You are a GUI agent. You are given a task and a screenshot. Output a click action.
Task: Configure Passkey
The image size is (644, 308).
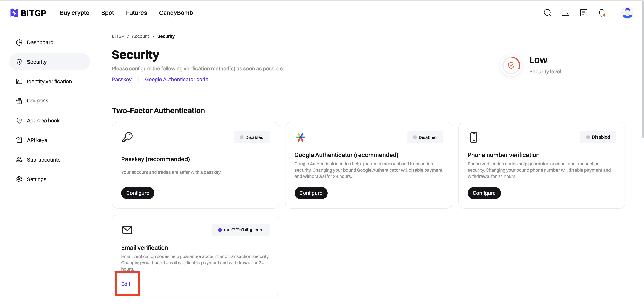(x=137, y=193)
